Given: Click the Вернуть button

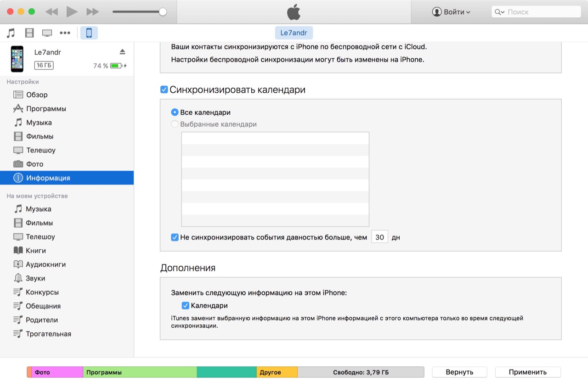Looking at the screenshot, I should [x=459, y=372].
